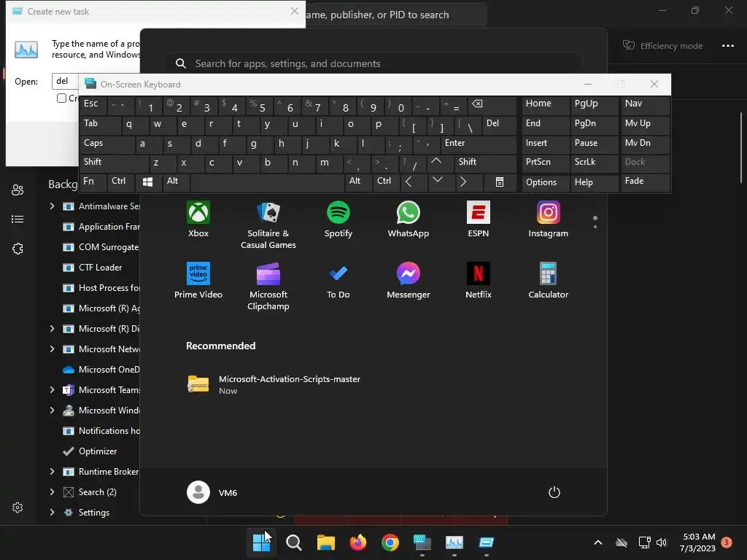Open Task Manager more options ellipsis

pyautogui.click(x=727, y=46)
